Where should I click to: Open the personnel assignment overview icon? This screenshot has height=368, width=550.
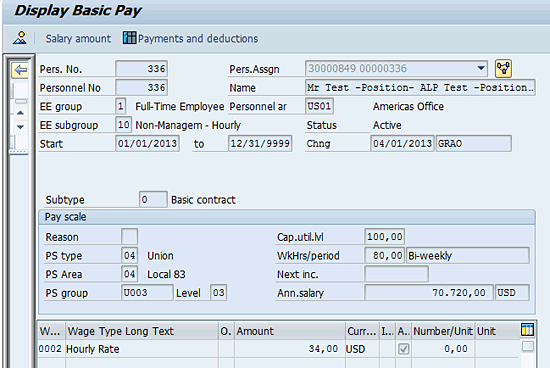(x=503, y=68)
